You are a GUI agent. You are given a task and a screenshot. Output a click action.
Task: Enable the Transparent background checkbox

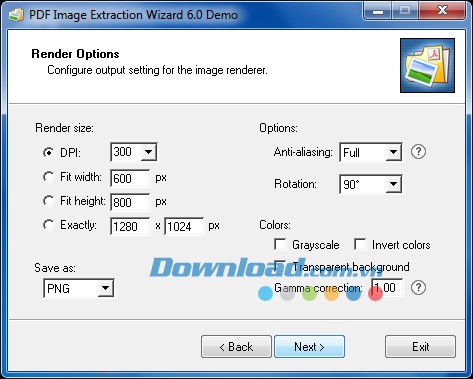[x=280, y=266]
